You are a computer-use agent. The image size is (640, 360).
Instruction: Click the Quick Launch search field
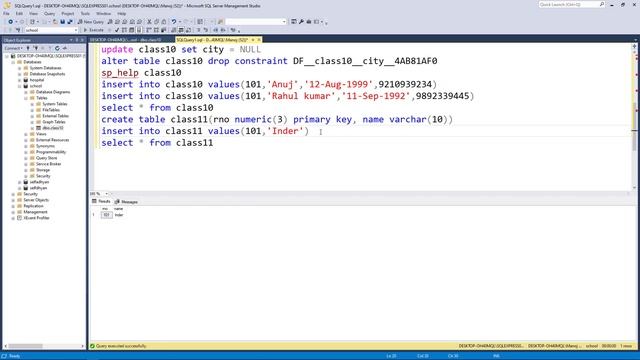coord(571,4)
